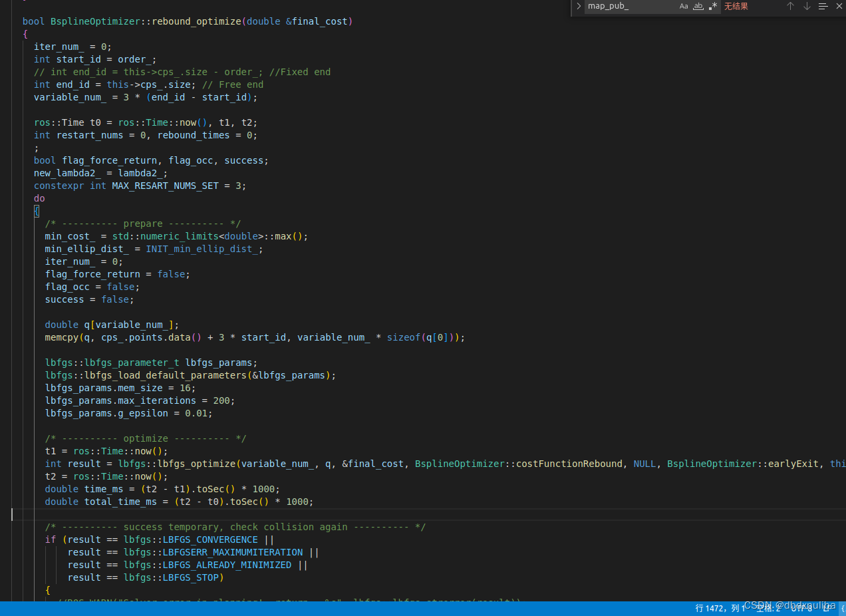Open indentation settings via '空格: 2'
This screenshot has width=846, height=616.
point(767,607)
